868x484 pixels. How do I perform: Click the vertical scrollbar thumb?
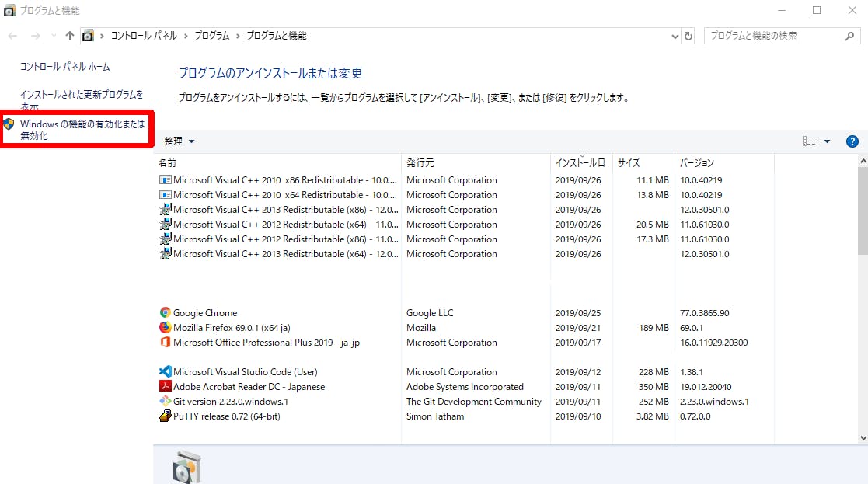863,211
